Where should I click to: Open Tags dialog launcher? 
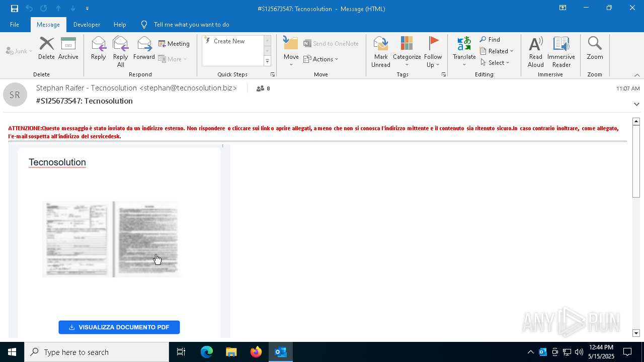click(444, 74)
